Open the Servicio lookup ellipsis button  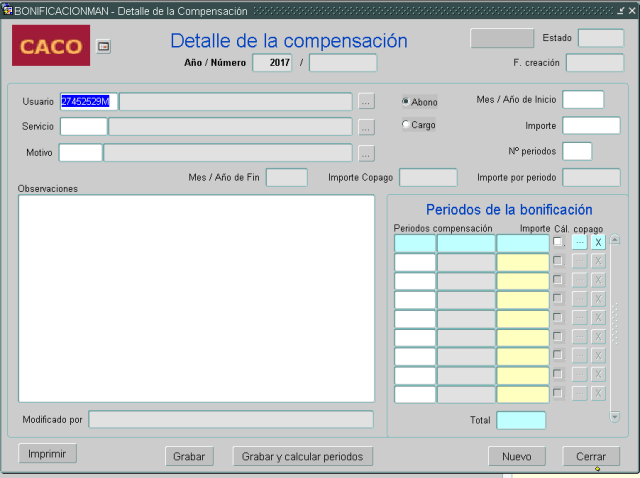[x=366, y=127]
